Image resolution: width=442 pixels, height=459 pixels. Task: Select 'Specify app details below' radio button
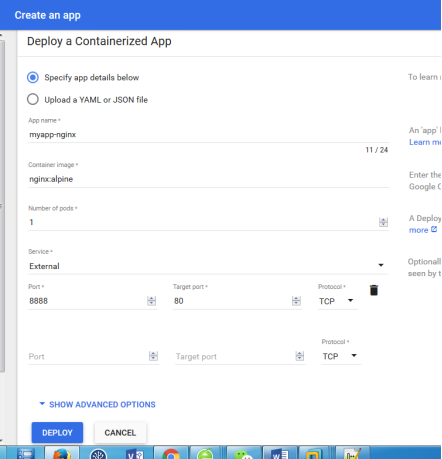click(33, 78)
